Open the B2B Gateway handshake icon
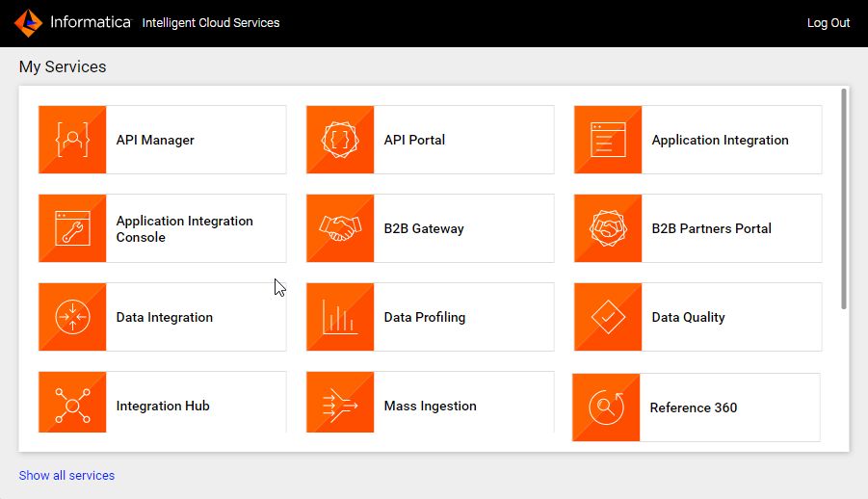 point(340,228)
